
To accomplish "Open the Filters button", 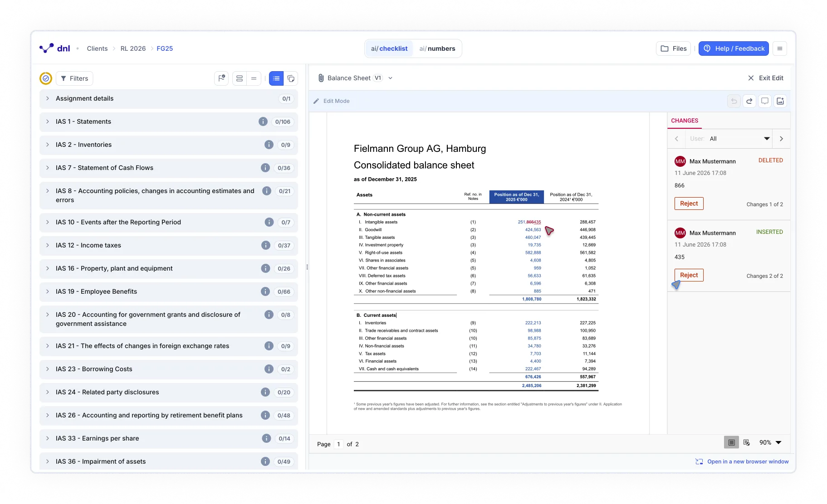I will click(74, 78).
